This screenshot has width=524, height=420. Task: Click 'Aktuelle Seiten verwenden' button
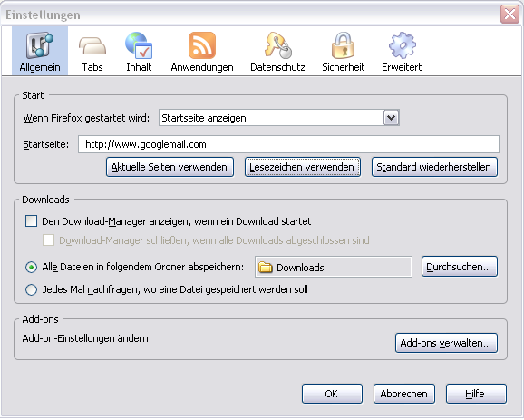click(170, 167)
